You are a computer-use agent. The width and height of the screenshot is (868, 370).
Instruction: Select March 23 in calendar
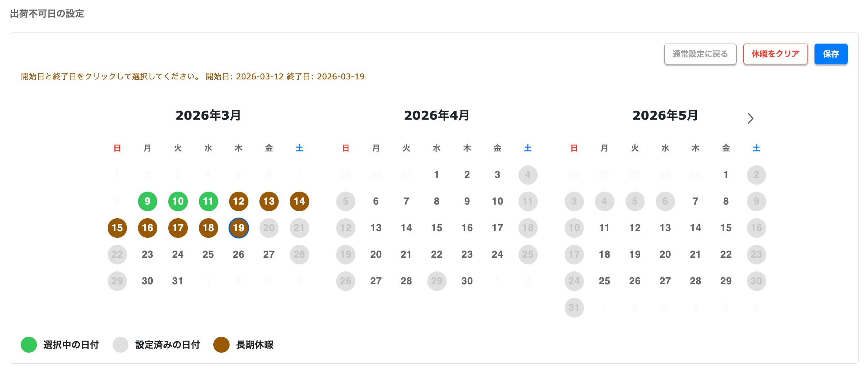point(147,254)
